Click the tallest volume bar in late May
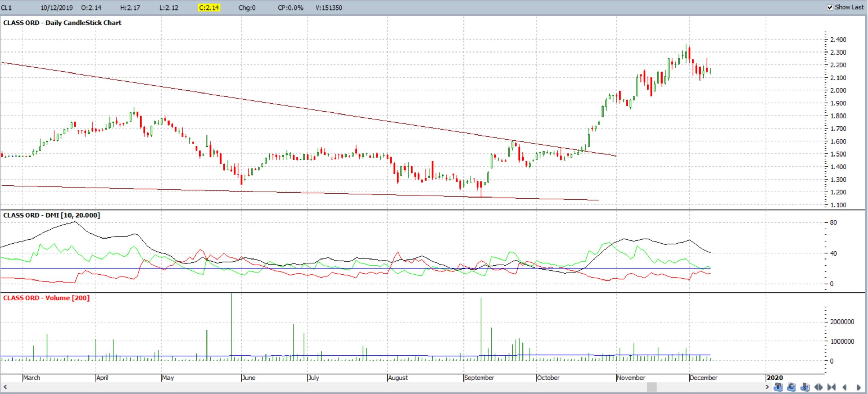Viewport: 868px width, 394px height. pyautogui.click(x=231, y=327)
